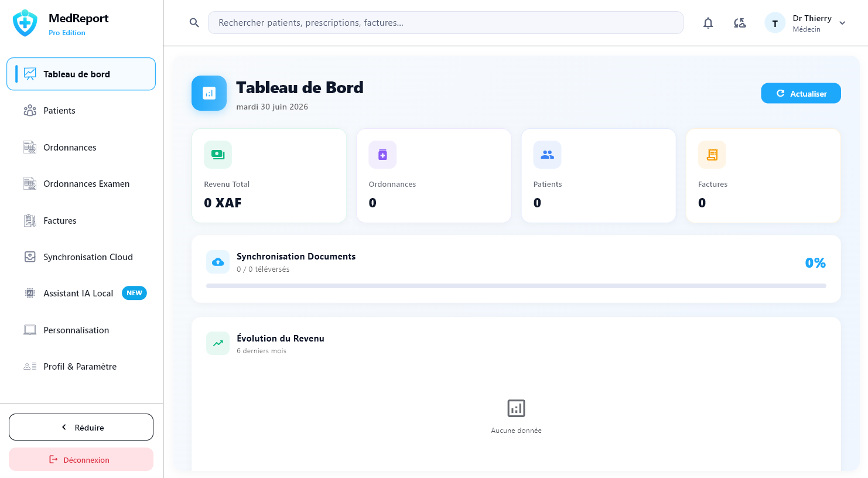Click the 0 / 0 téléversés text

263,269
